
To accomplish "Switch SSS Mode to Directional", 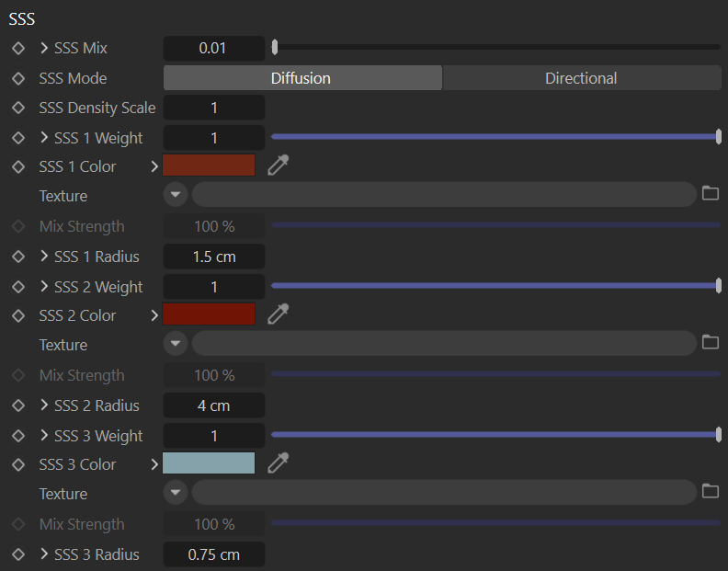I will pyautogui.click(x=582, y=78).
